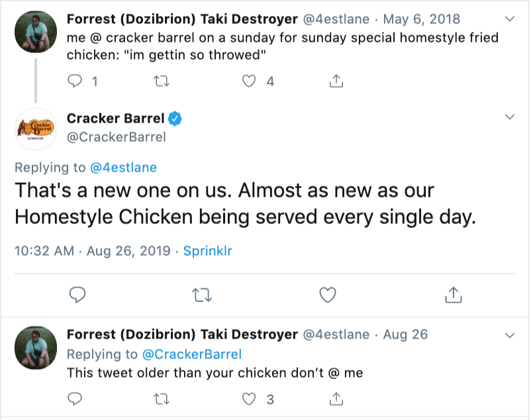
Task: Reply to the original May 6 tweet
Action: click(x=76, y=81)
